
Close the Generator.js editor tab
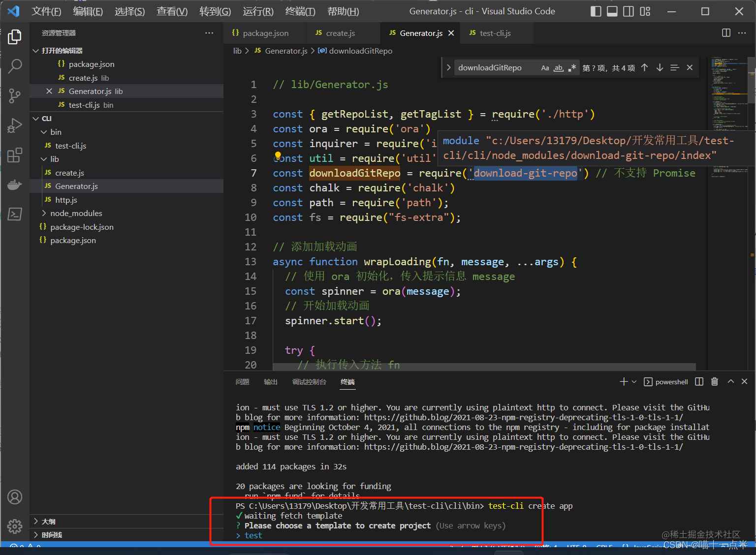point(451,33)
